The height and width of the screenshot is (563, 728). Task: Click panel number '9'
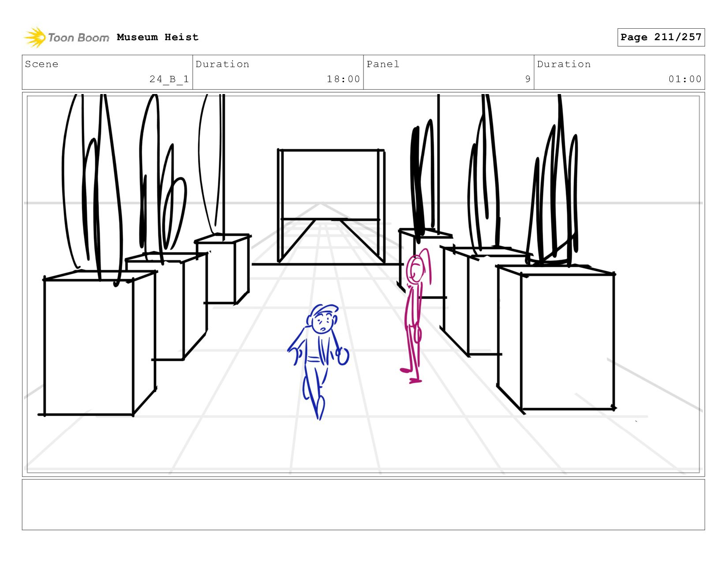click(528, 79)
